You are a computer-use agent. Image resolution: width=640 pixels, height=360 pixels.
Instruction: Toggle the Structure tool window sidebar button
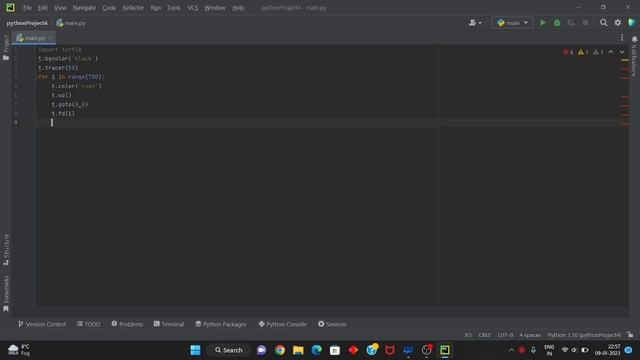[x=6, y=249]
